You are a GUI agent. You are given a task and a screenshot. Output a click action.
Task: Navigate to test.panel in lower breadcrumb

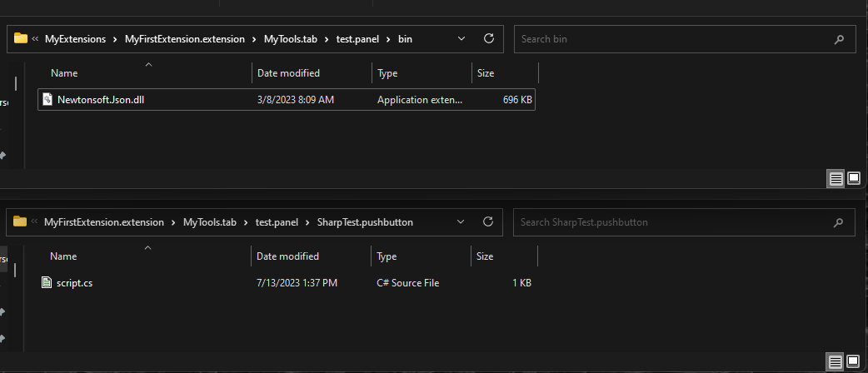pos(276,222)
